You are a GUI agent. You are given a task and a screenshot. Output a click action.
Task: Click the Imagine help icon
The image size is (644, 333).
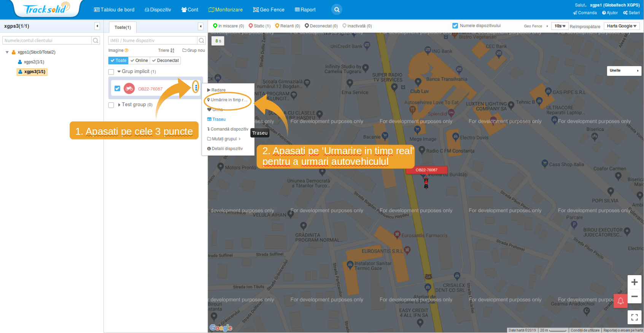tap(127, 50)
